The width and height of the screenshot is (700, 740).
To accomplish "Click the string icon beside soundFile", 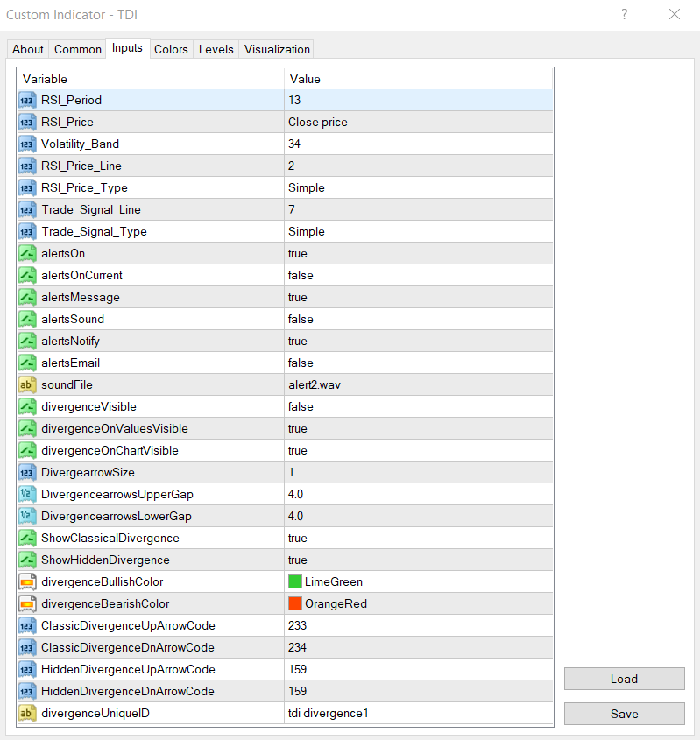I will pos(26,384).
